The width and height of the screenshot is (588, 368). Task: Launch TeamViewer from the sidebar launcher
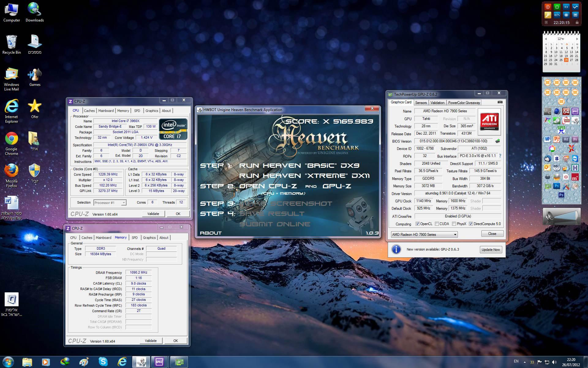tap(575, 159)
